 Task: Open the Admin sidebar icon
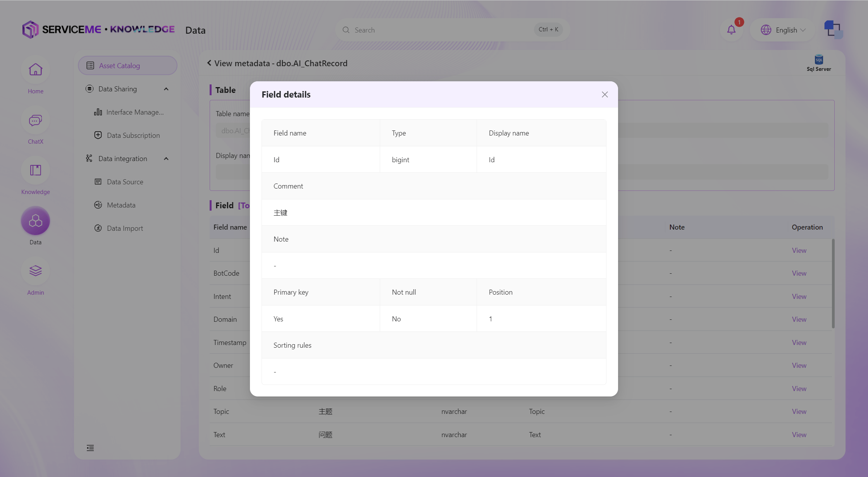pyautogui.click(x=35, y=271)
